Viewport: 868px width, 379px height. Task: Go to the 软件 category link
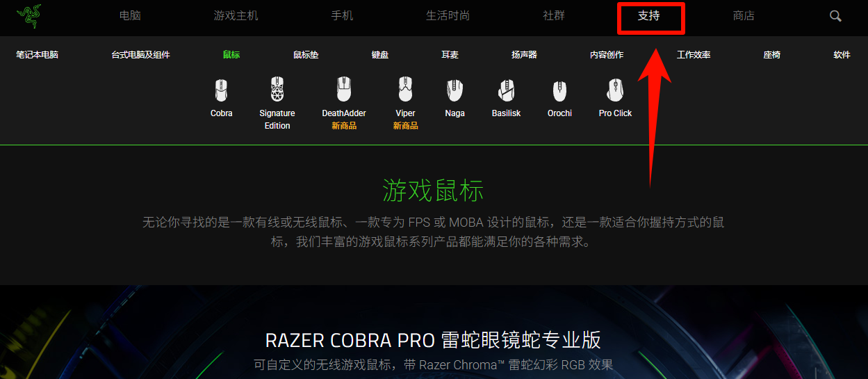[x=842, y=55]
